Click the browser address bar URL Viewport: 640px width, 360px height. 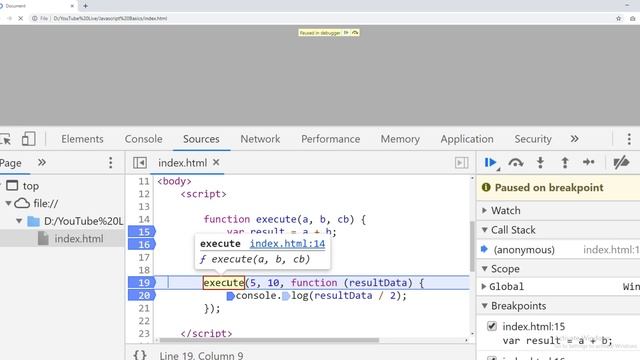point(110,18)
